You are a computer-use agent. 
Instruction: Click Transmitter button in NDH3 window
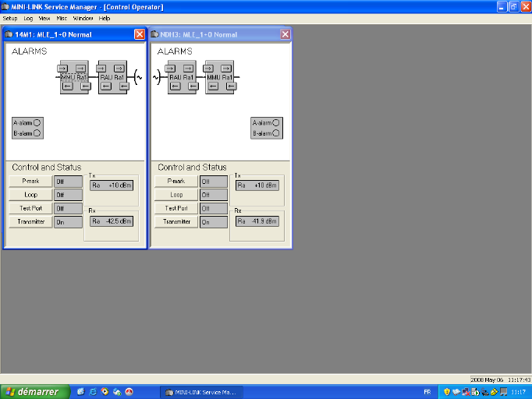(x=176, y=221)
